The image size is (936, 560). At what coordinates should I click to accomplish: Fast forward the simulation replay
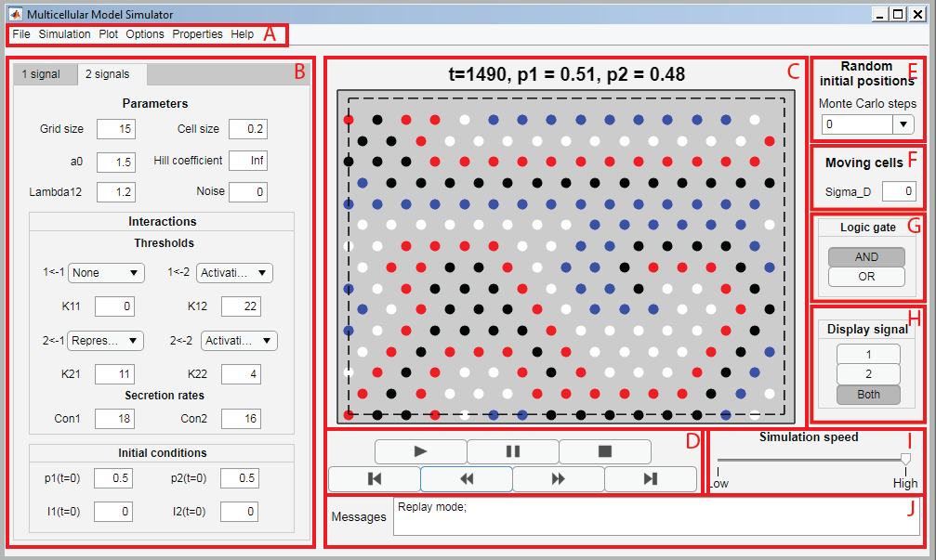point(558,479)
